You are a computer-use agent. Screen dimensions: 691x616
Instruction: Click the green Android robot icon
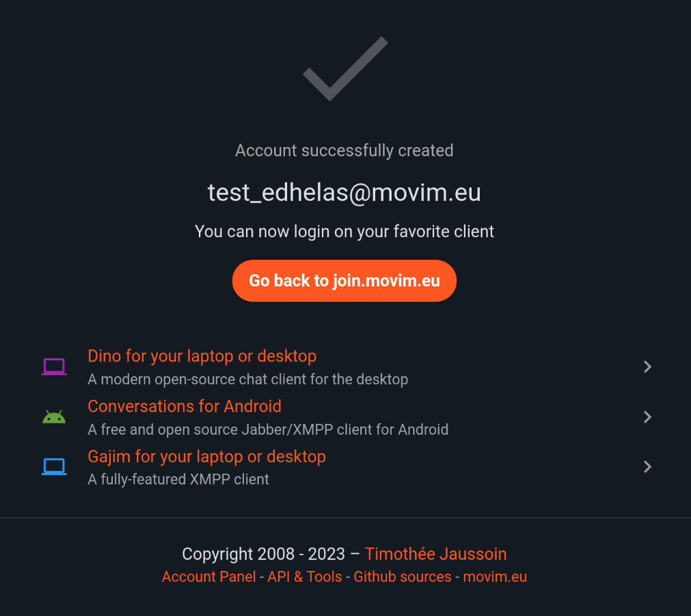click(x=54, y=417)
